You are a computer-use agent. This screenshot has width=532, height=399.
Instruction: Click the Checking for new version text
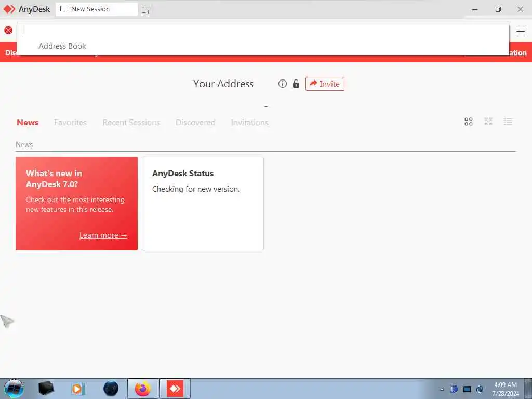[x=196, y=189]
